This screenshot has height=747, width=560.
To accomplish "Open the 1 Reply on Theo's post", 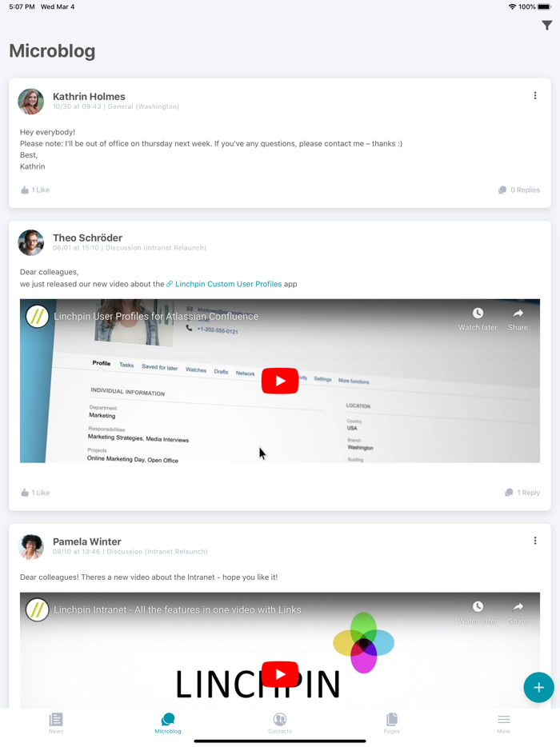I will pyautogui.click(x=522, y=493).
